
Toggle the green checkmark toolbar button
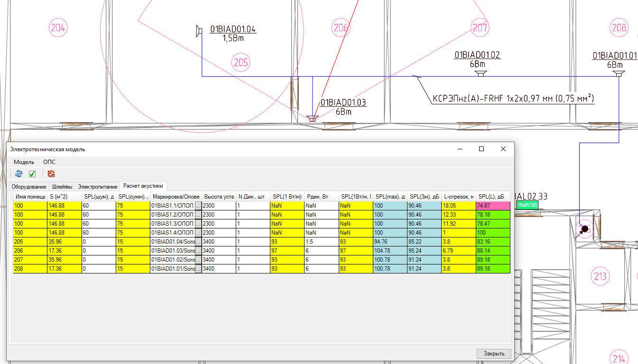coord(32,174)
